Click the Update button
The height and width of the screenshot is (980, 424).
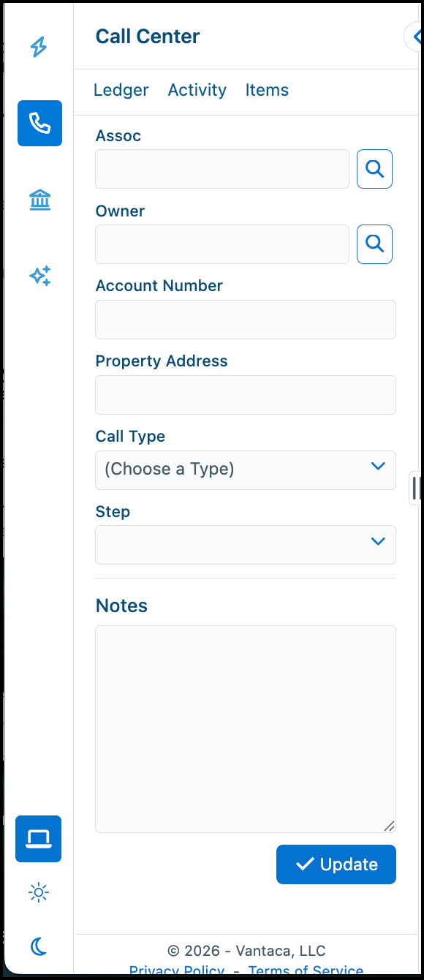(x=336, y=864)
